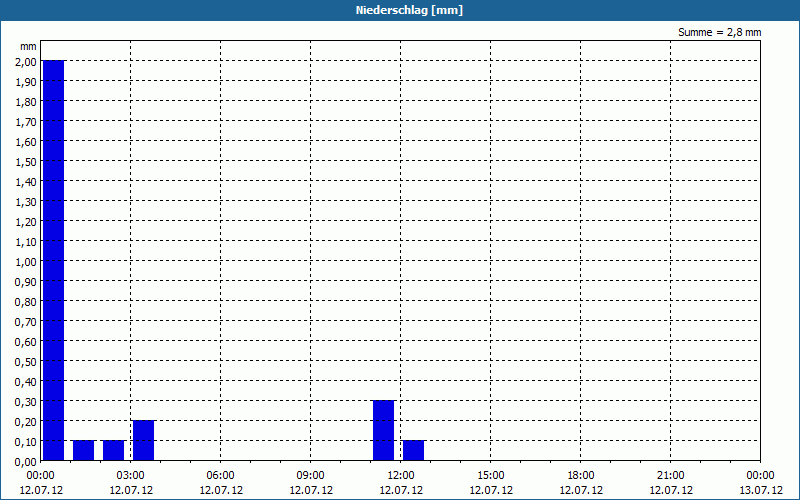Select the 12.07.12 date under 15:00
800x500 pixels.
(x=491, y=490)
